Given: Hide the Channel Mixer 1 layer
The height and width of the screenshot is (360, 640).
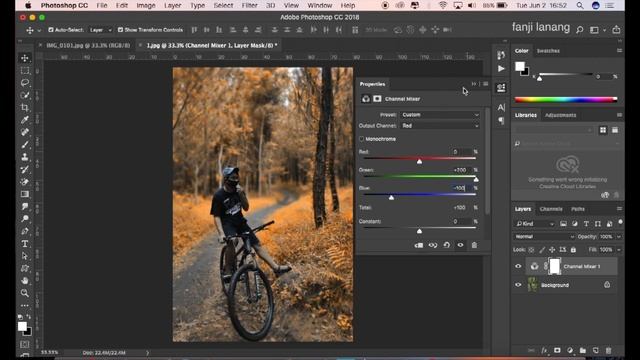Looking at the screenshot, I should [518, 266].
